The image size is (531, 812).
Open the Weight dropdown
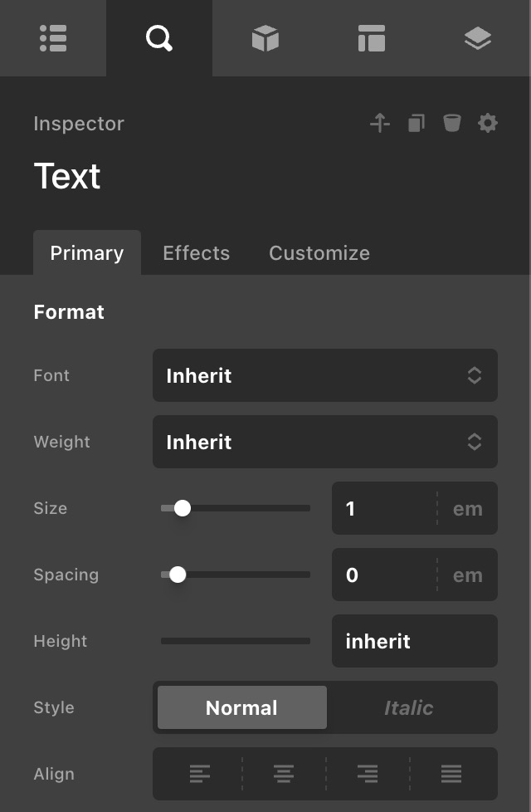324,442
